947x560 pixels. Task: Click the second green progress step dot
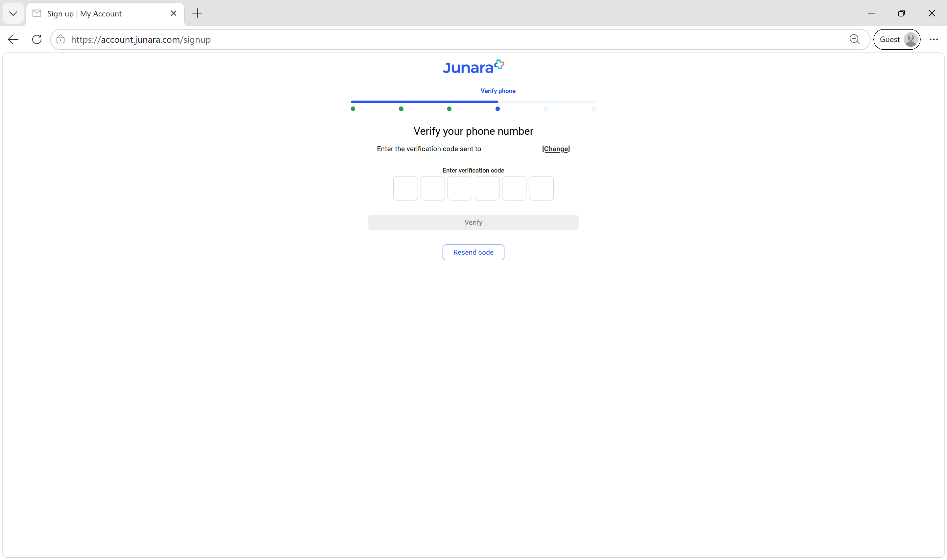[x=401, y=109]
